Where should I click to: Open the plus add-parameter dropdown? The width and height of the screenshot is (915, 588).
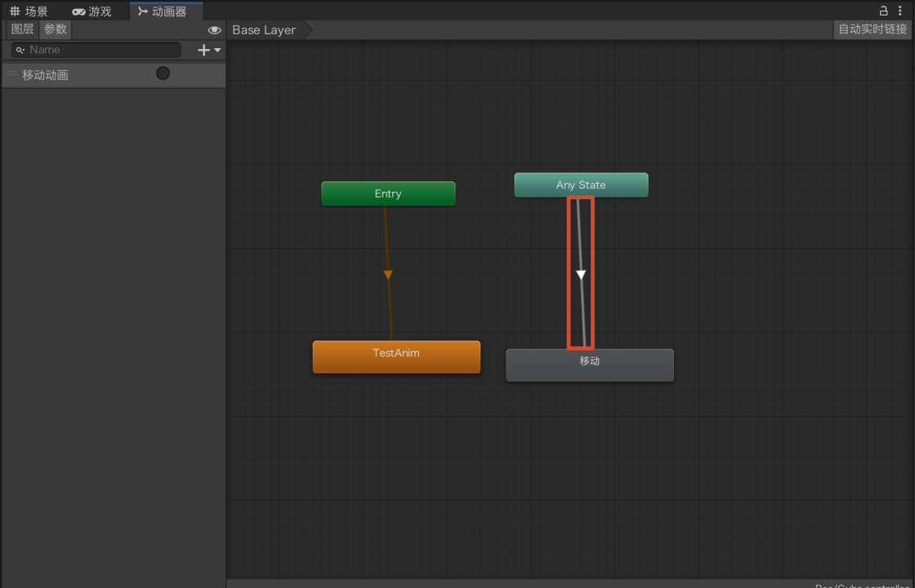209,50
